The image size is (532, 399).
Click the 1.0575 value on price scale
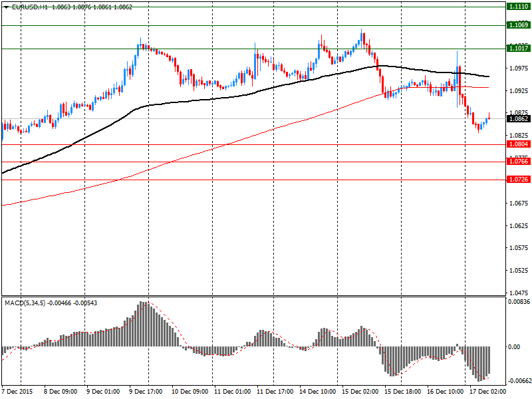[519, 248]
